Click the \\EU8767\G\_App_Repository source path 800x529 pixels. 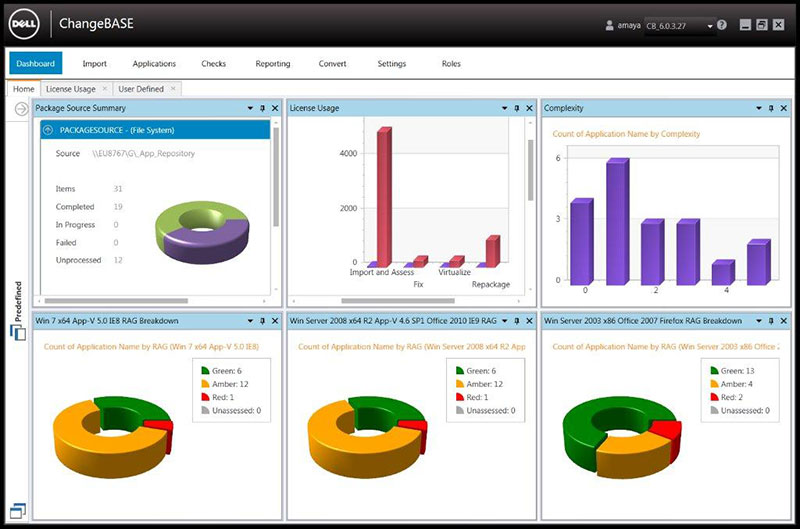click(x=143, y=154)
